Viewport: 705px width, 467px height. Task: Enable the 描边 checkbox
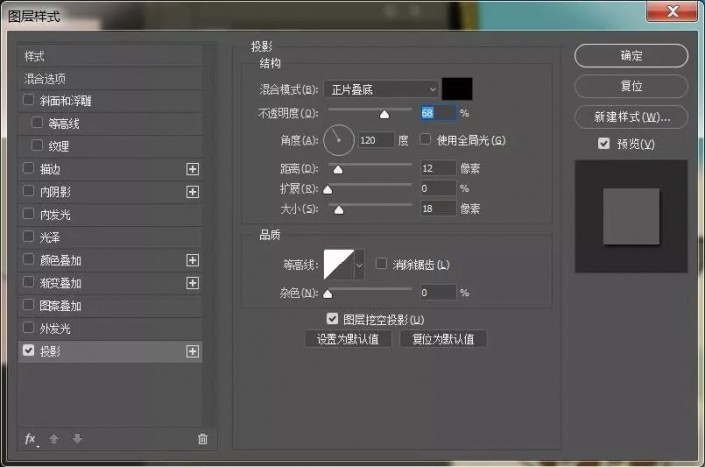[x=28, y=168]
